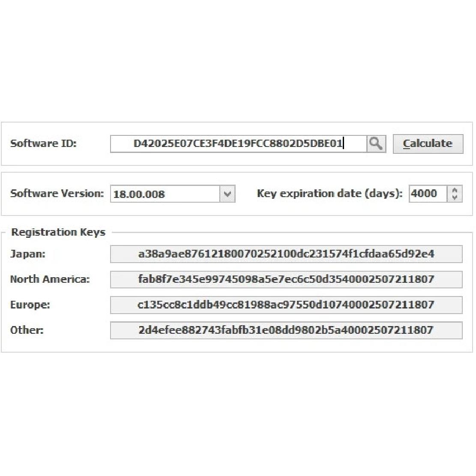Image resolution: width=476 pixels, height=476 pixels.
Task: Click the "Europe:" label
Action: [30, 305]
